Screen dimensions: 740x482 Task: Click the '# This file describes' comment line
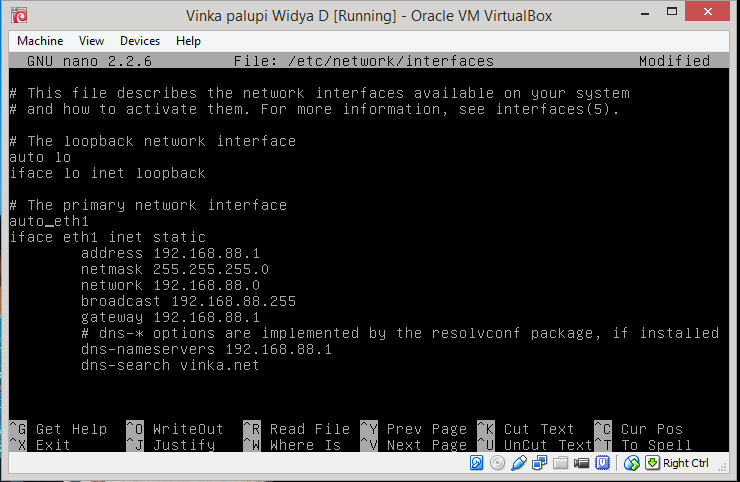(x=320, y=93)
